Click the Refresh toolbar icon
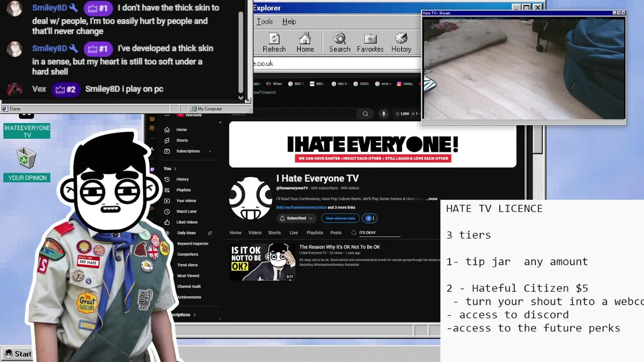Screen dimensions: 644x362 (x=274, y=43)
